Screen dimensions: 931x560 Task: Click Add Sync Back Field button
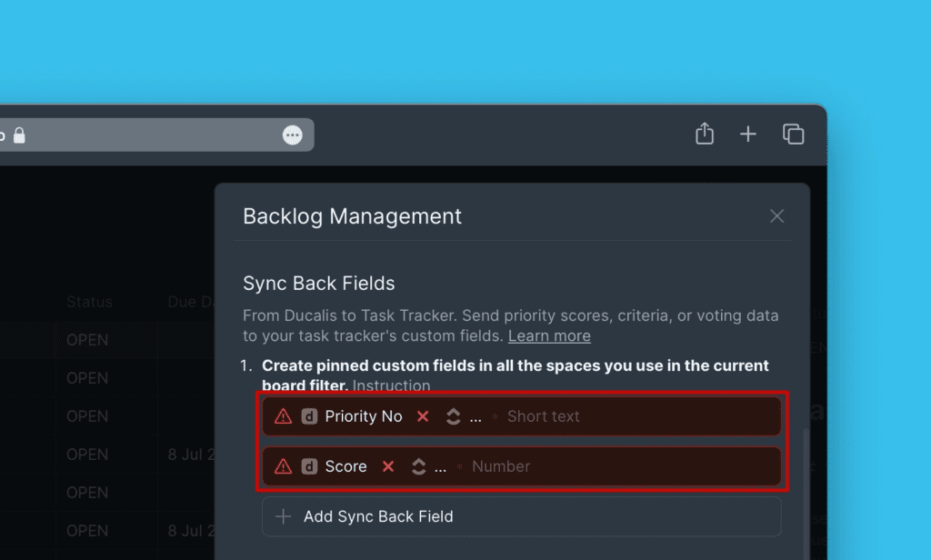coord(521,516)
